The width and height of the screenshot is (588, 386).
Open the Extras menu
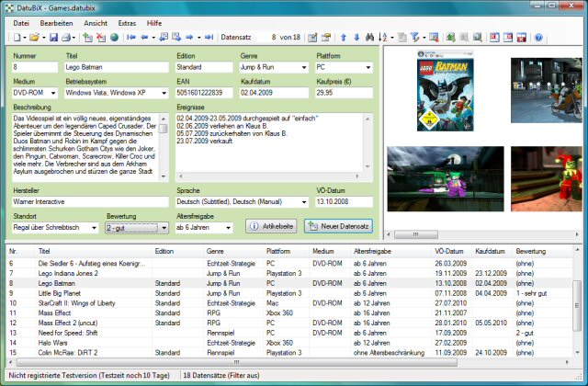pyautogui.click(x=127, y=21)
